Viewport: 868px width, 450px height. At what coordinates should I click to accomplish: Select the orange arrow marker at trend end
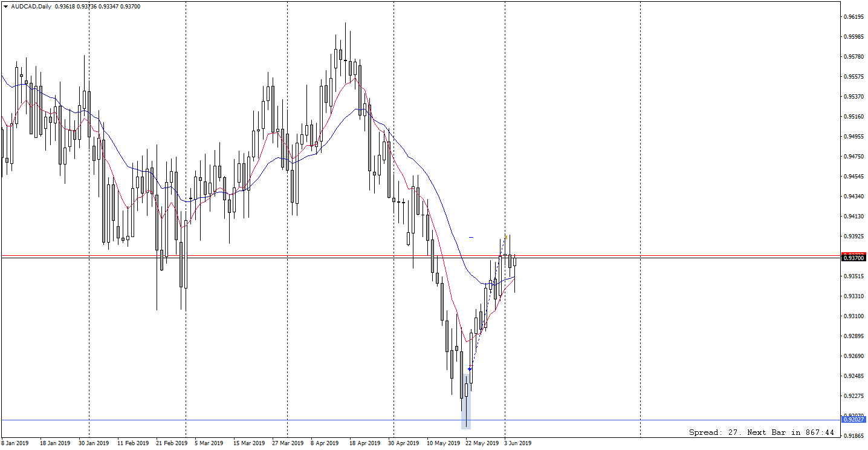point(505,238)
